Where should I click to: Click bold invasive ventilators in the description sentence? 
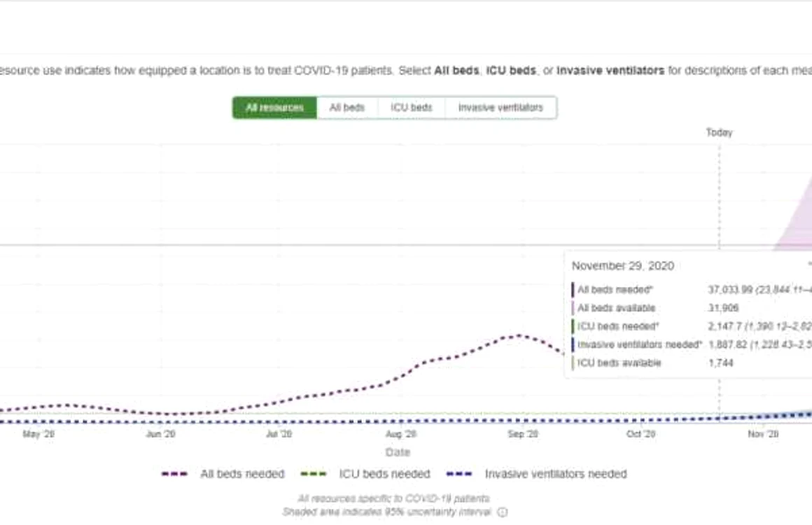(x=610, y=71)
